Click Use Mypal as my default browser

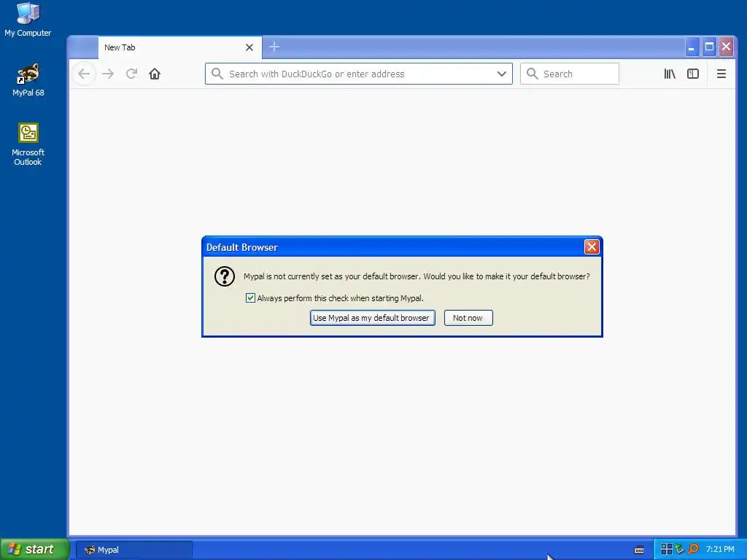click(373, 318)
